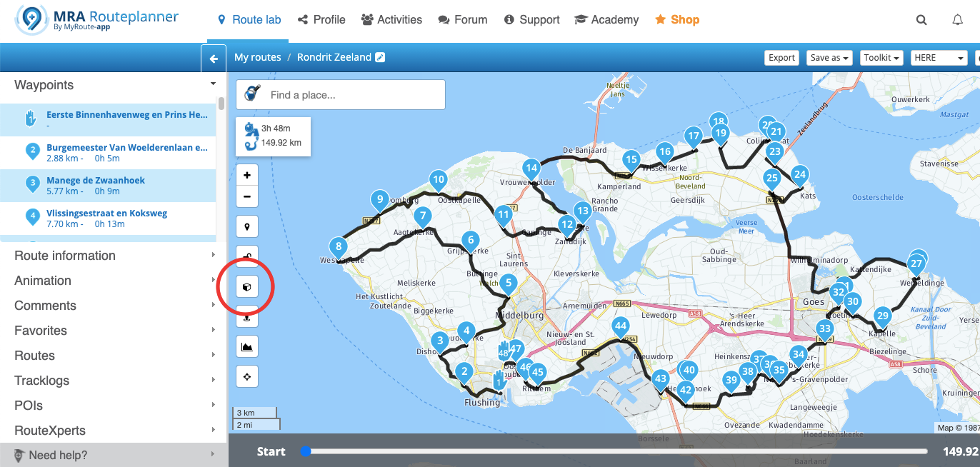The image size is (980, 467).
Task: Open the Route lab tab
Action: (249, 20)
